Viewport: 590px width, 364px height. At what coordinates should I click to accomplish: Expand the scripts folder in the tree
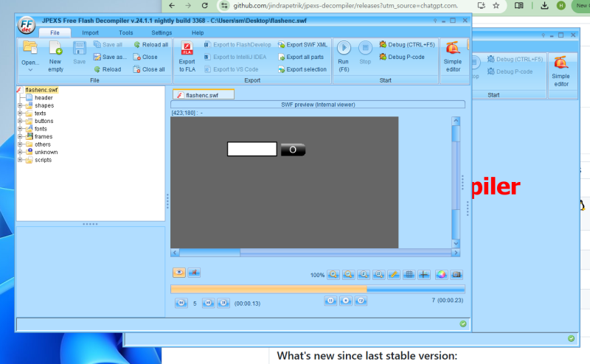pyautogui.click(x=20, y=160)
